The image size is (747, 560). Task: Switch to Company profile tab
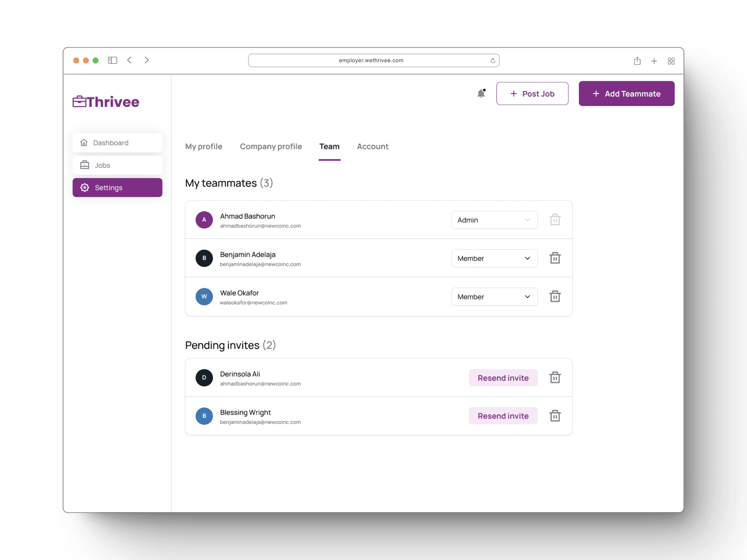pos(271,147)
